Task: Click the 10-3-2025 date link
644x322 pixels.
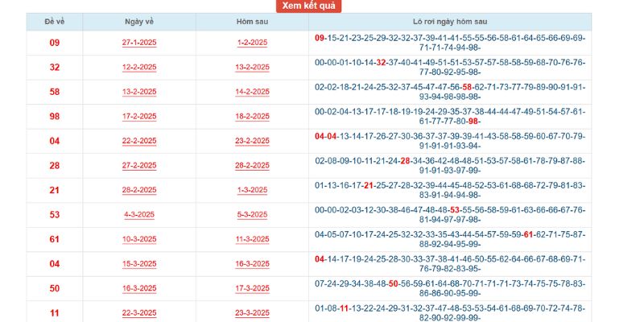Action: click(x=139, y=240)
